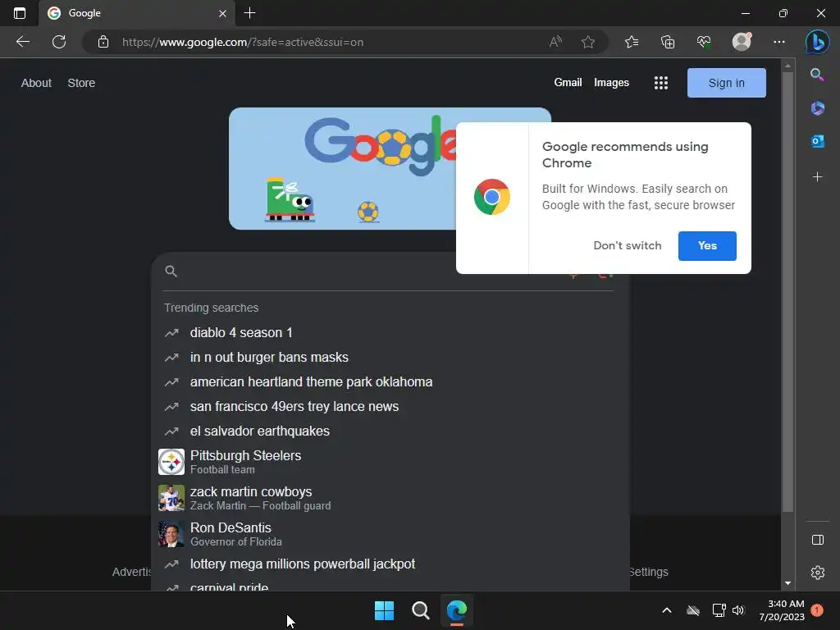Screen dimensions: 840x630
Task: Open Windows taskbar search
Action: click(421, 610)
